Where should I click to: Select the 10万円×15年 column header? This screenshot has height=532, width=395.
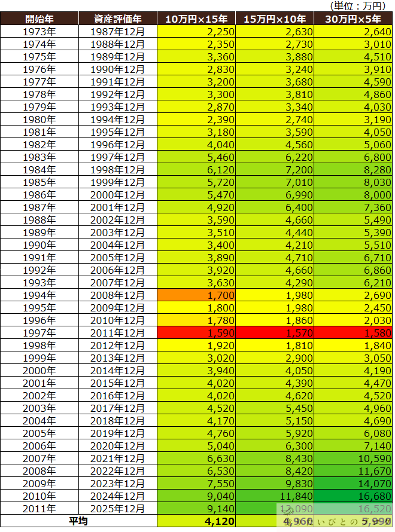196,19
